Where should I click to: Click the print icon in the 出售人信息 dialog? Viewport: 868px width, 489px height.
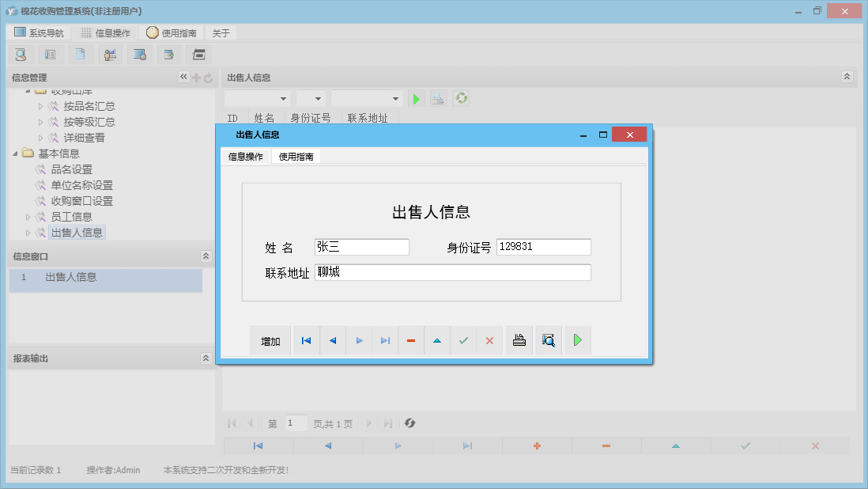[x=519, y=340]
